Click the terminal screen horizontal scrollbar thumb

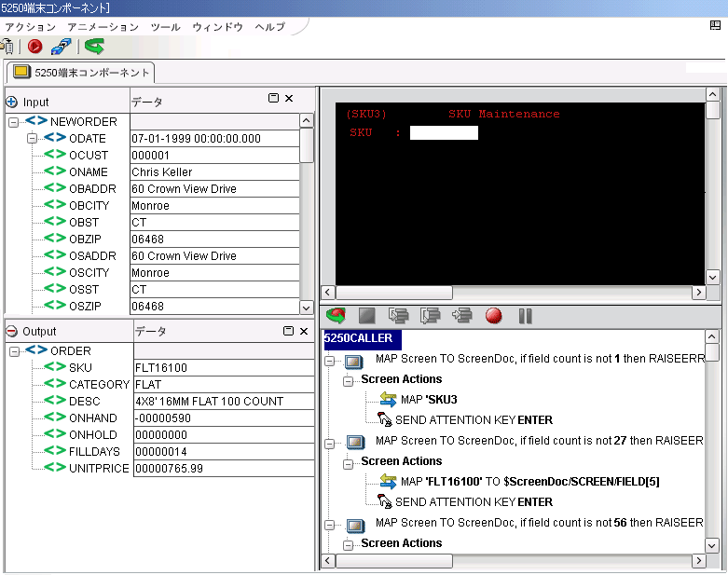[x=394, y=292]
